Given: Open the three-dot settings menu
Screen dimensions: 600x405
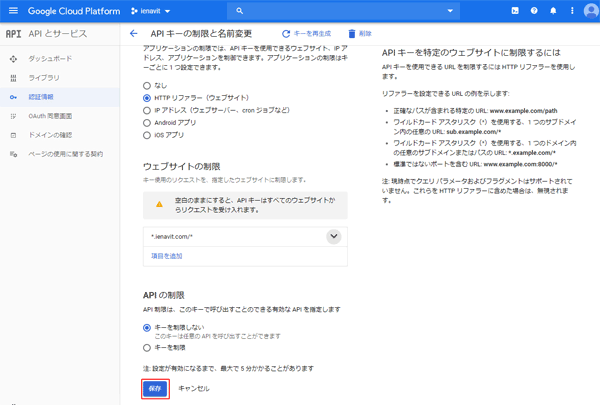Looking at the screenshot, I should click(x=572, y=11).
